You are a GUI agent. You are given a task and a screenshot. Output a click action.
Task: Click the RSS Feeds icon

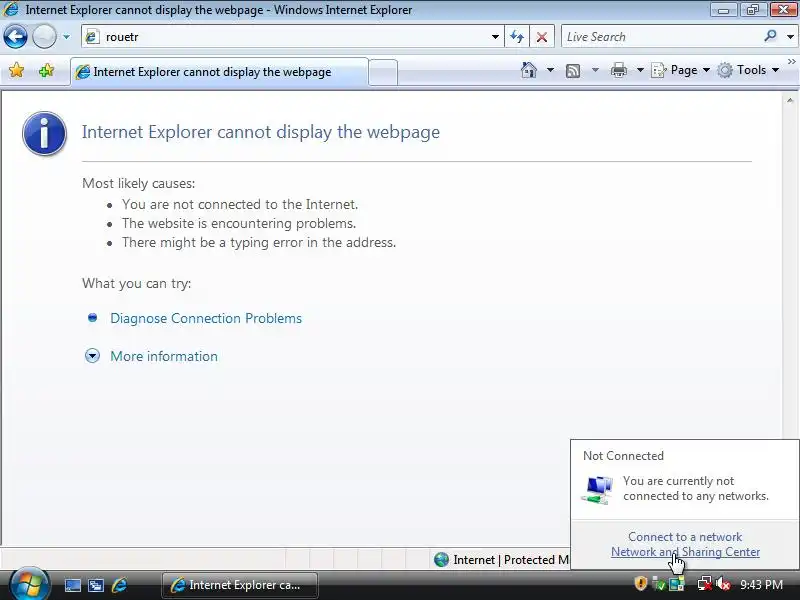573,70
